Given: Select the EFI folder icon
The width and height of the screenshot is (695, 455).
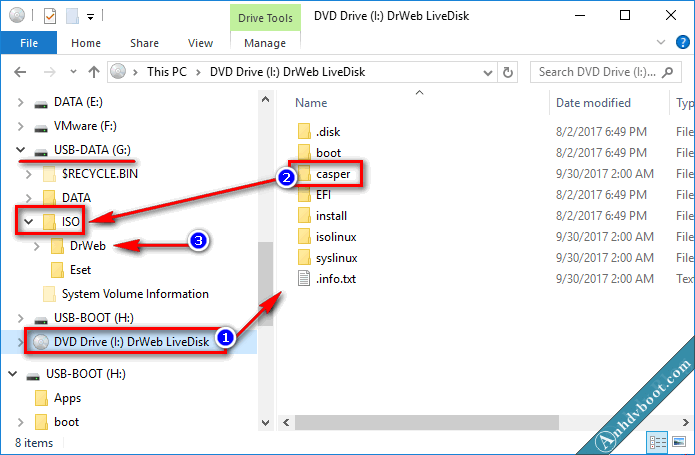Looking at the screenshot, I should pos(304,194).
